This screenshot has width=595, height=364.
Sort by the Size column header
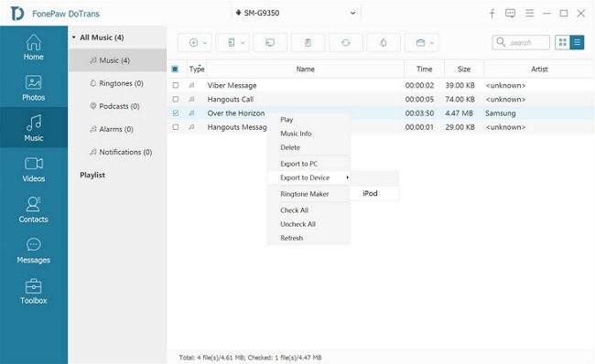coord(464,69)
